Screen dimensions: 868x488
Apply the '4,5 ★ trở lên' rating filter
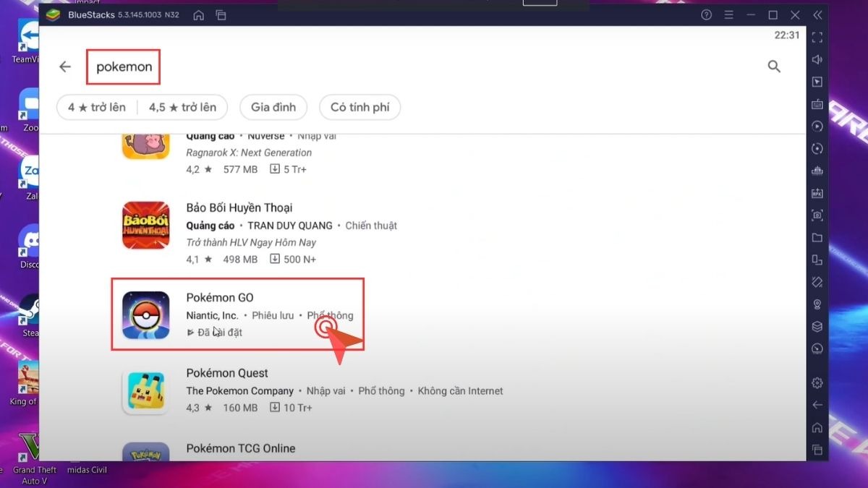coord(182,107)
